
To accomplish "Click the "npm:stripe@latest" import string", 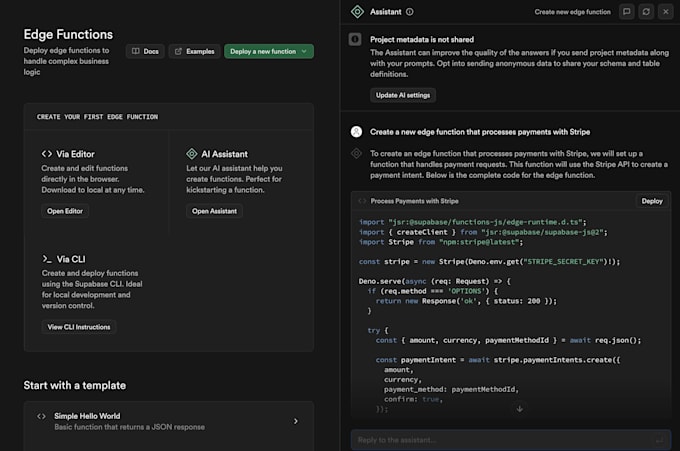I will [479, 242].
